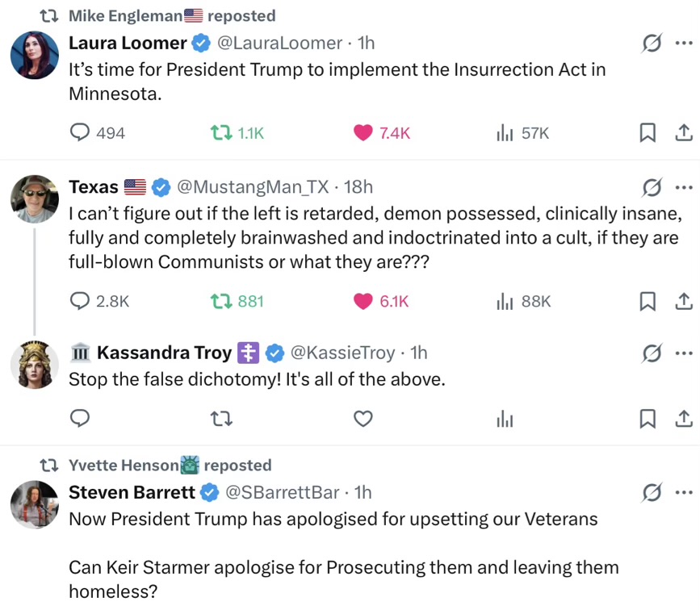Open Steven Barrett's profile name link
Screen dimensions: 700x610
pos(132,491)
